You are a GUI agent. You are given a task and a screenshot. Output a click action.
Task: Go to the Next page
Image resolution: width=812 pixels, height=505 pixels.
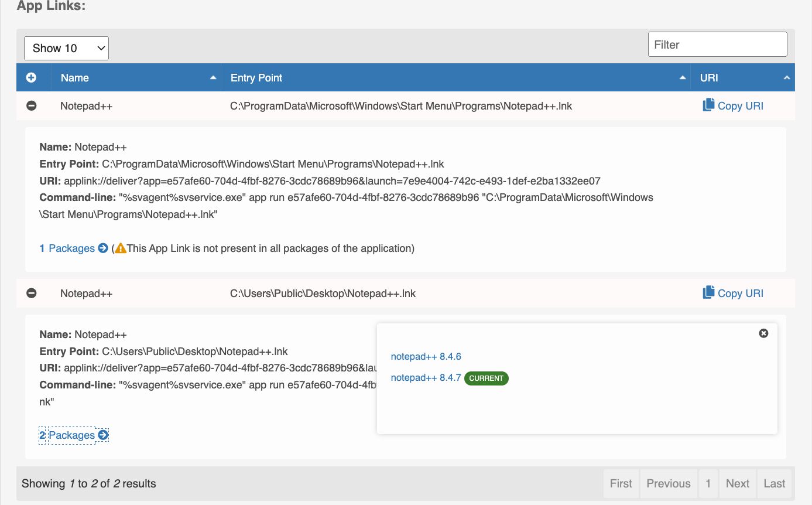(738, 483)
